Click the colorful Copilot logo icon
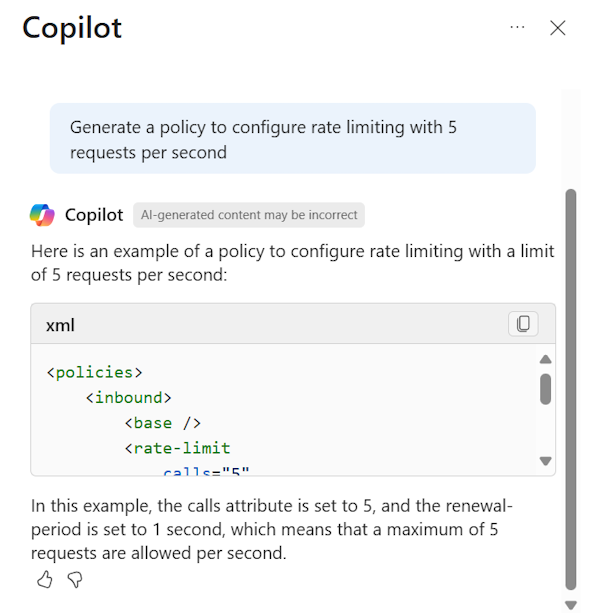 click(42, 215)
